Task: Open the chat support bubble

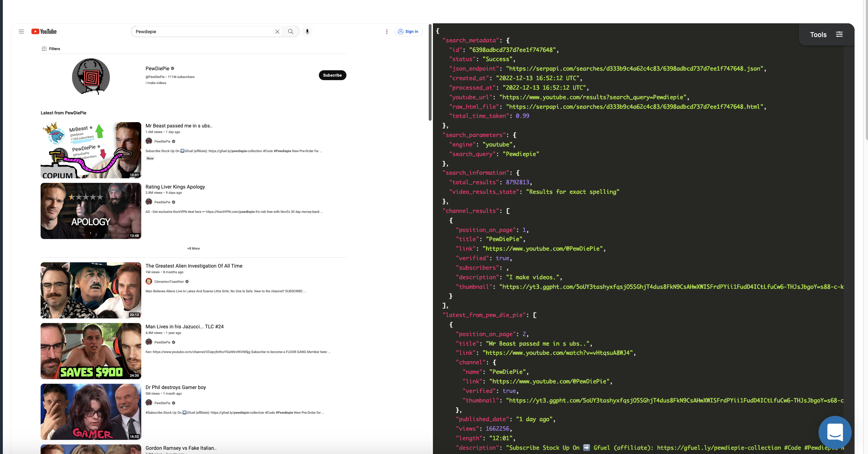Action: 835,433
